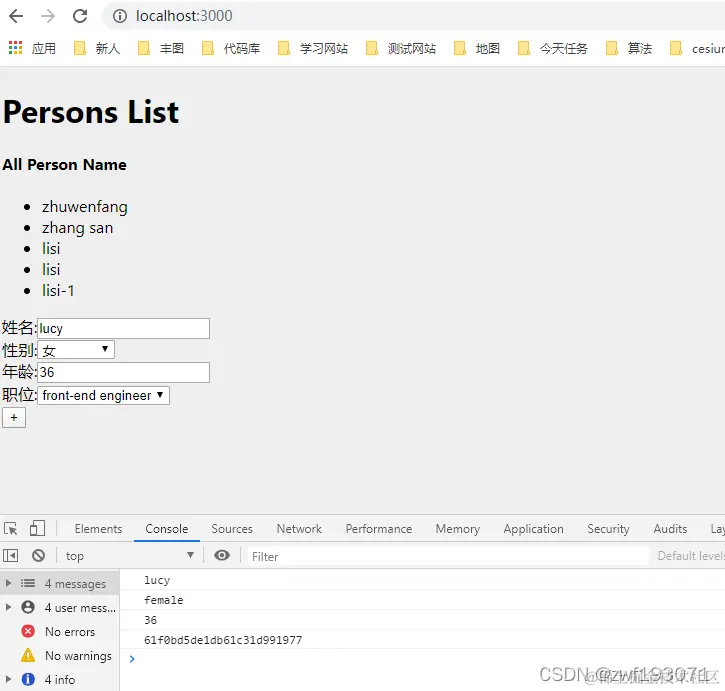Viewport: 725px width, 691px height.
Task: Open the 职位 dropdown front-end engineer
Action: click(103, 395)
